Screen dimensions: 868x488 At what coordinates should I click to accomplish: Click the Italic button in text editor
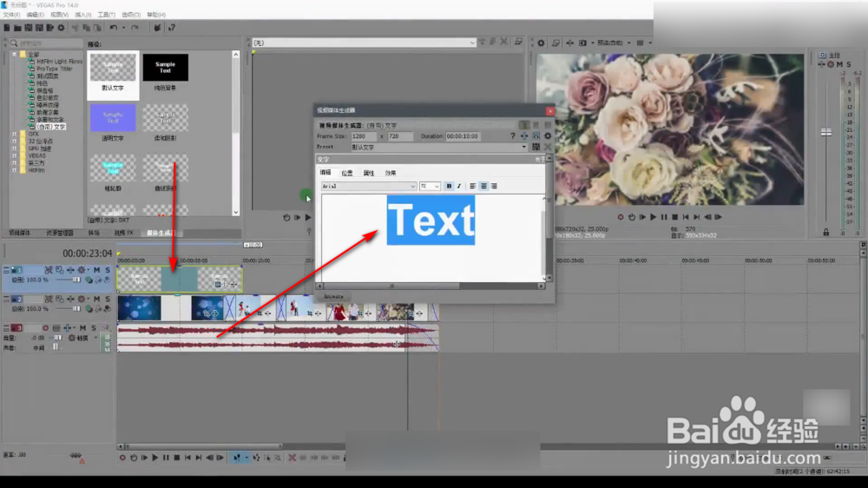tap(459, 186)
